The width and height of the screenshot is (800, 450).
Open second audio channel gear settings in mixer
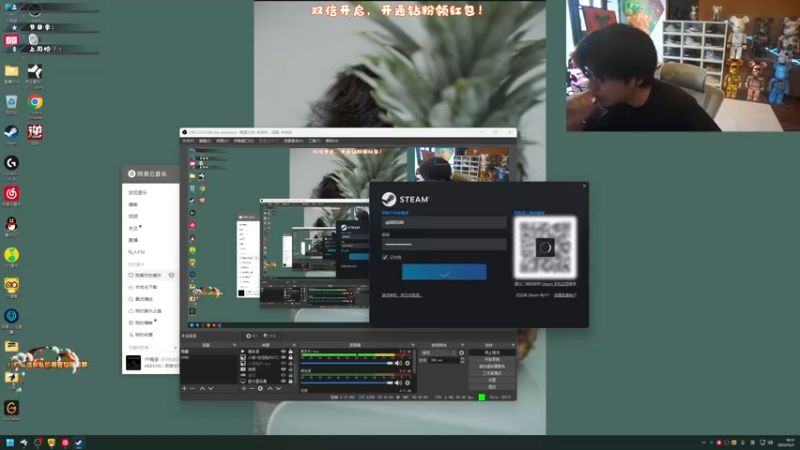point(407,383)
